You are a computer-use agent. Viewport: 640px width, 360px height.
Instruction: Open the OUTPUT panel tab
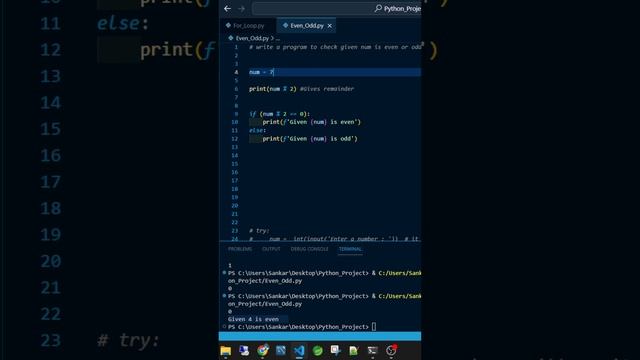tap(271, 249)
